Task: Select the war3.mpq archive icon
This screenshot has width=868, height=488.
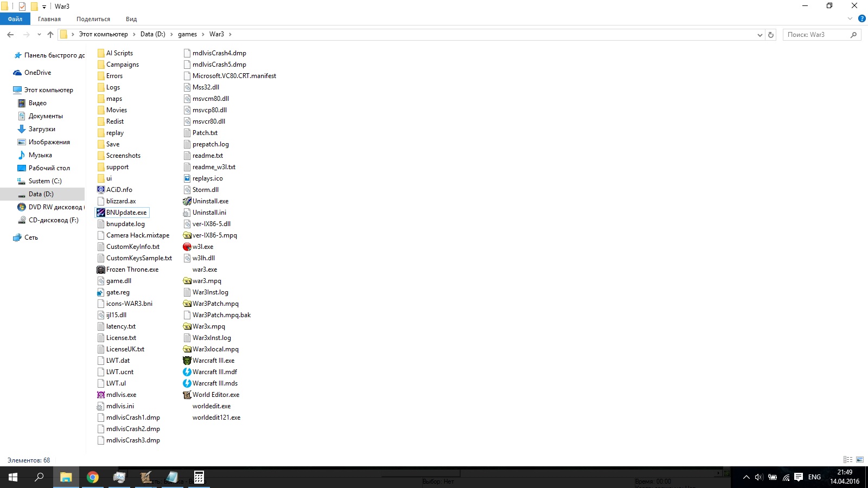Action: [187, 281]
